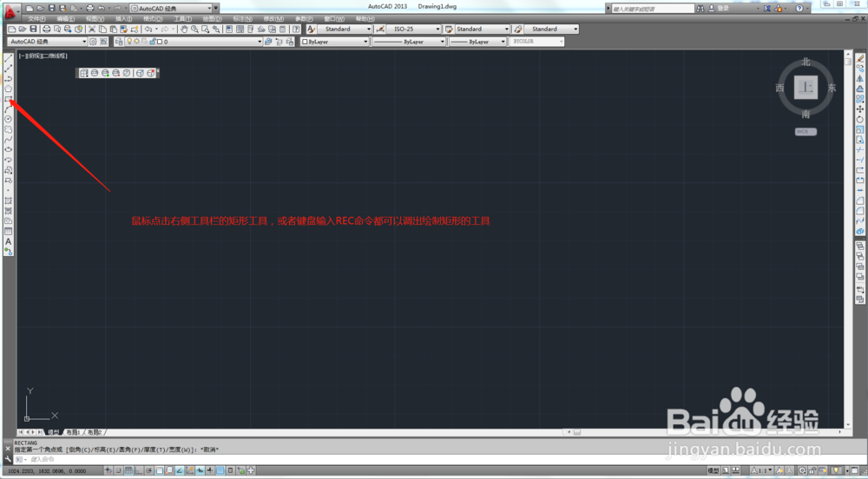
Task: Toggle Ortho Mode in status bar
Action: coord(139,470)
